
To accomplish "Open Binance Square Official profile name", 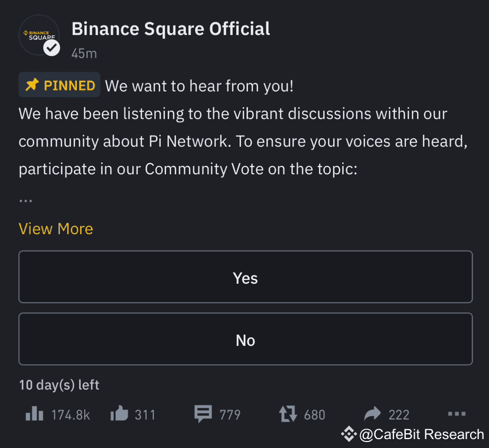I will pos(170,28).
